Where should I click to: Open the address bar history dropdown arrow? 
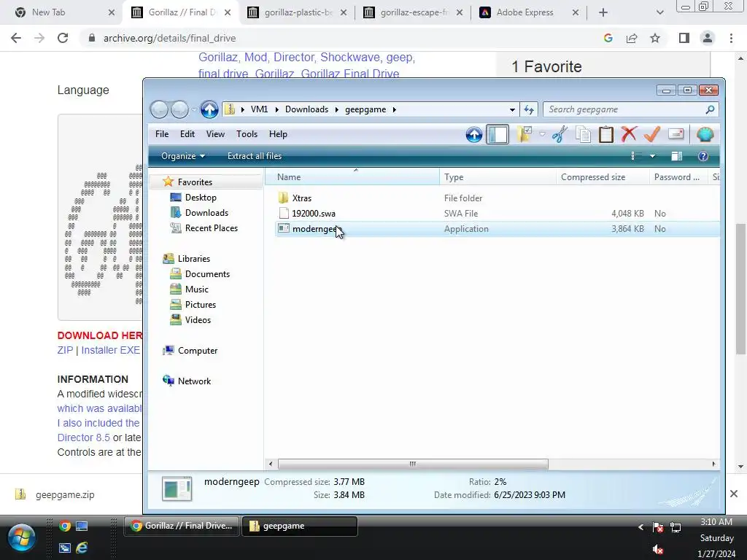coord(512,109)
